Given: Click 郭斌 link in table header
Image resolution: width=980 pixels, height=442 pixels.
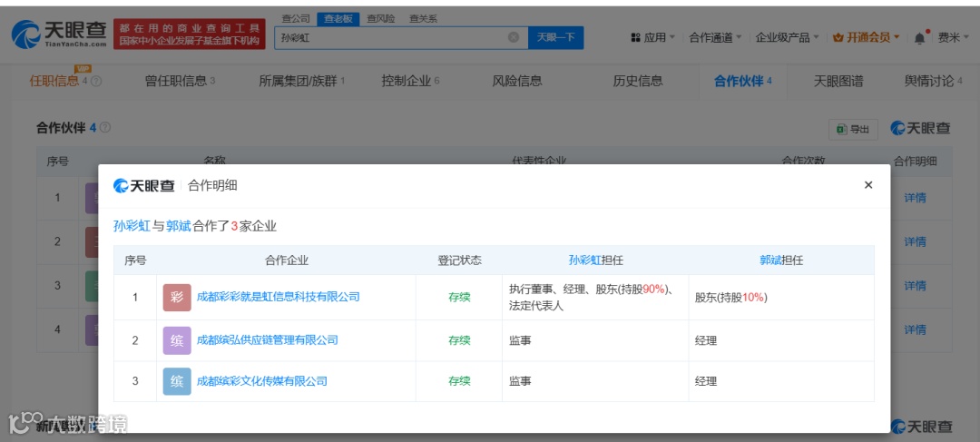Looking at the screenshot, I should (x=770, y=260).
